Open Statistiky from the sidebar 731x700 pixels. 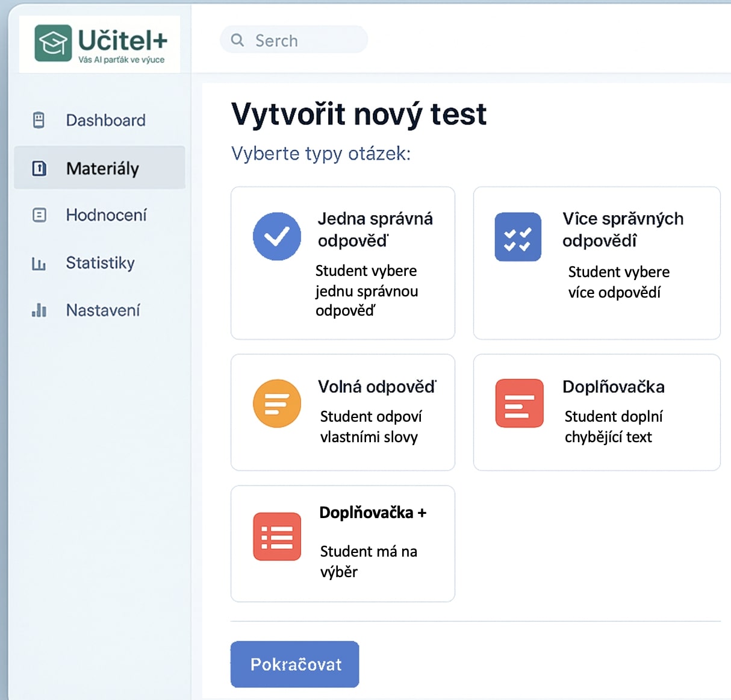pos(100,263)
